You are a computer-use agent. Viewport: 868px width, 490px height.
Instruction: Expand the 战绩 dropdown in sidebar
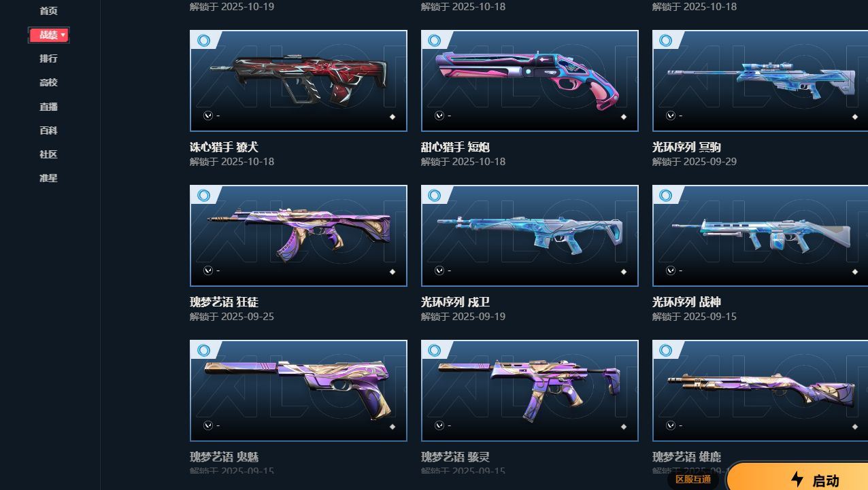pyautogui.click(x=49, y=35)
